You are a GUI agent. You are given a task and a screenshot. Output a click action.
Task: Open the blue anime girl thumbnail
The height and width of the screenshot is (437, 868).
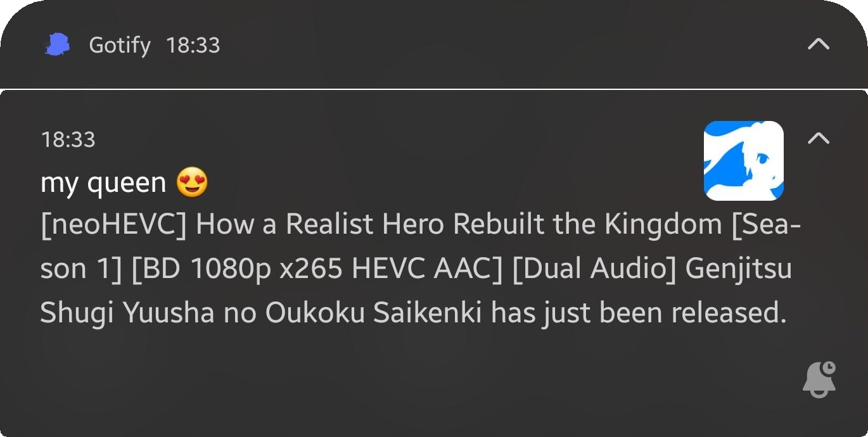click(744, 161)
